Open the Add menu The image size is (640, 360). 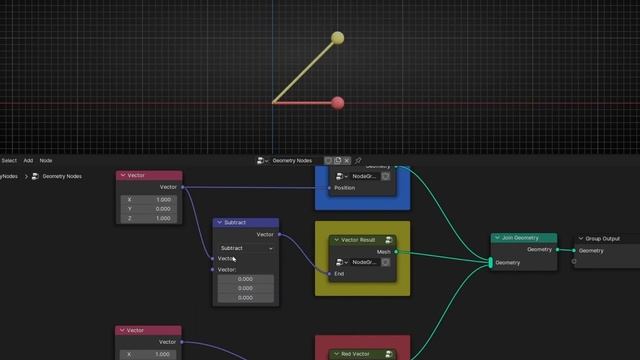coord(28,161)
